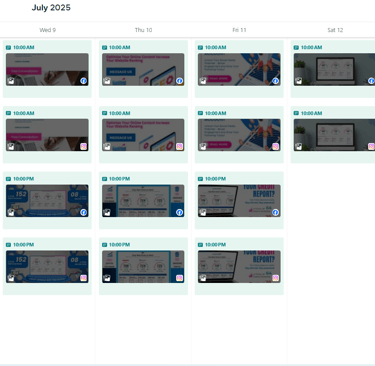Open Fri 11 10:00 PM Instagram post thumbnail
Image resolution: width=375 pixels, height=366 pixels.
239,267
